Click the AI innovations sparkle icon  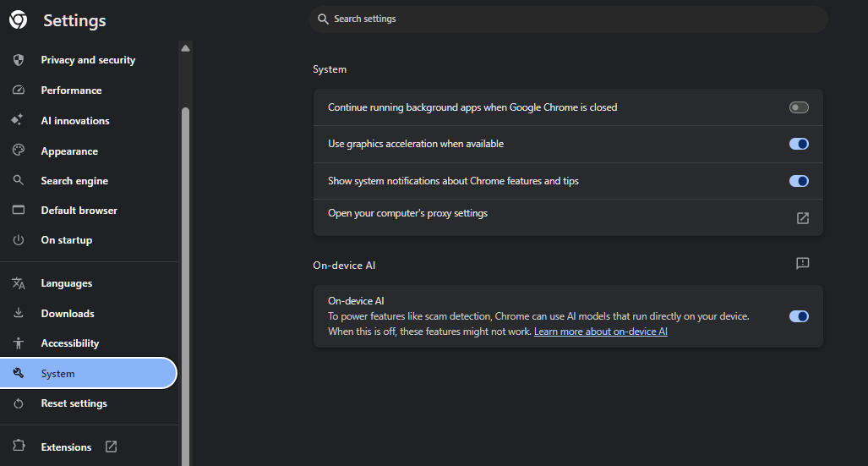[x=17, y=120]
